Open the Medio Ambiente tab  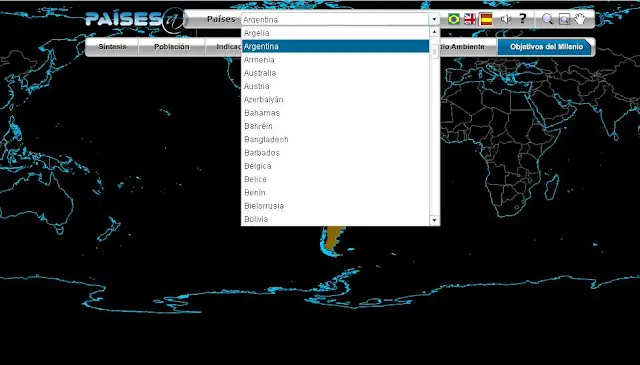pos(468,47)
